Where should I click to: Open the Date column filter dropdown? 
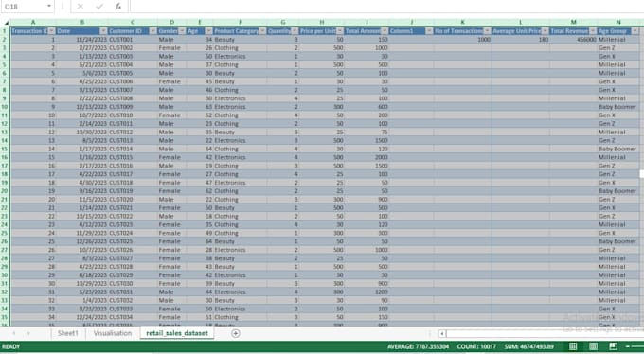coord(103,31)
